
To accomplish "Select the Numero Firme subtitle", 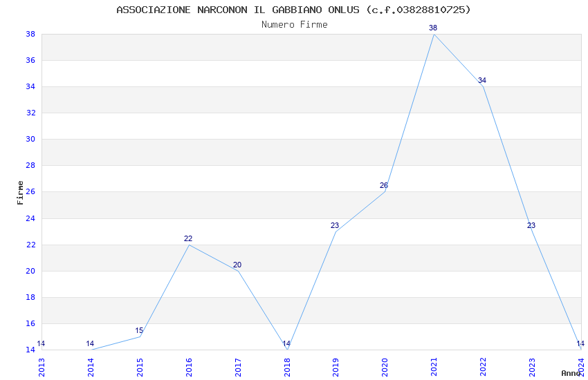I will 295,25.
